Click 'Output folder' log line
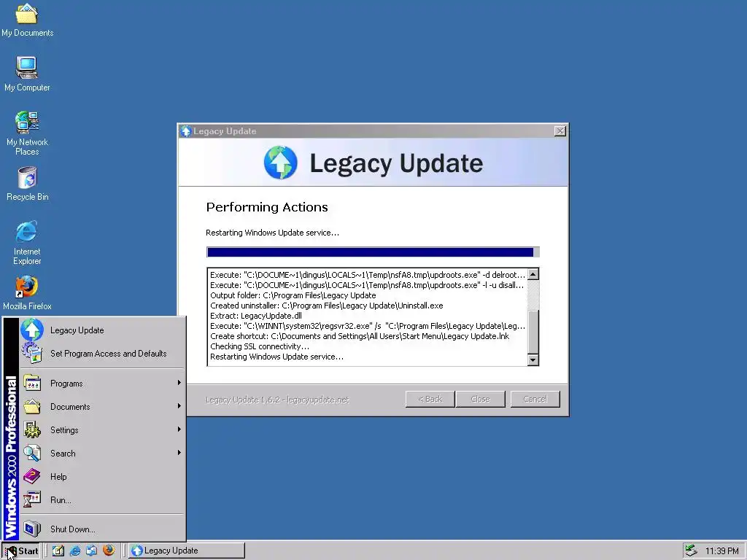 [x=293, y=295]
